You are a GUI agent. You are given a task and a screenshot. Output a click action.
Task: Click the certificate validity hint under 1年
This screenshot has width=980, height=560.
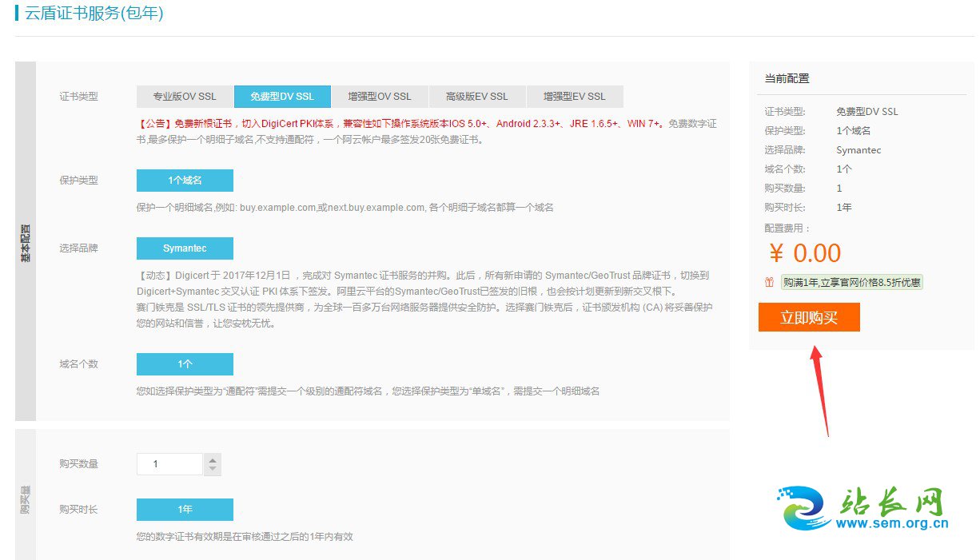[245, 537]
